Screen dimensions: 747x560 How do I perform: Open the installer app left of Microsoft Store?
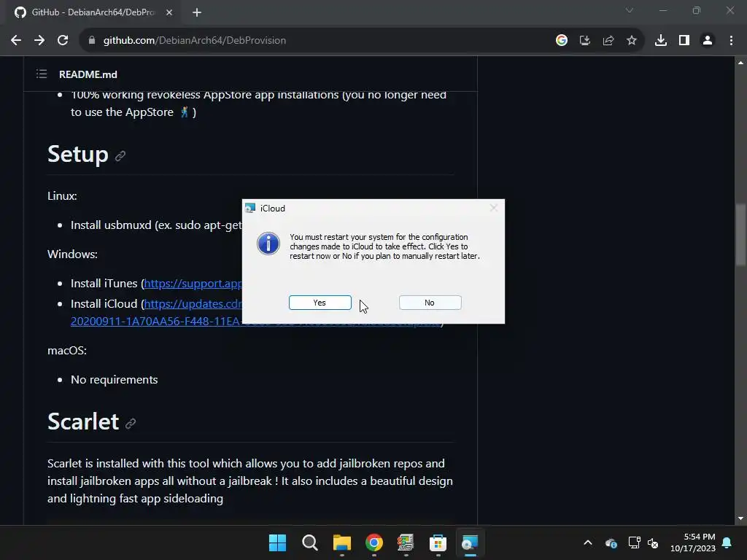tap(406, 542)
